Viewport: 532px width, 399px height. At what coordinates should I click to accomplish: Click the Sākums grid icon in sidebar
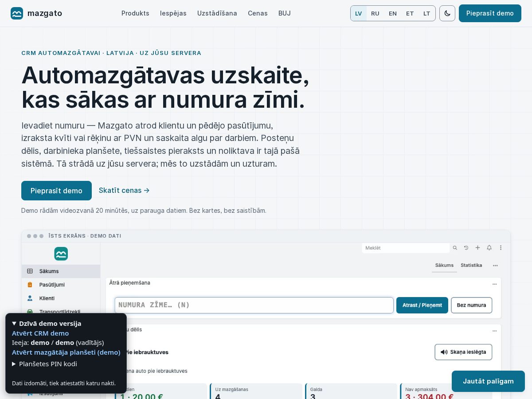[30, 271]
